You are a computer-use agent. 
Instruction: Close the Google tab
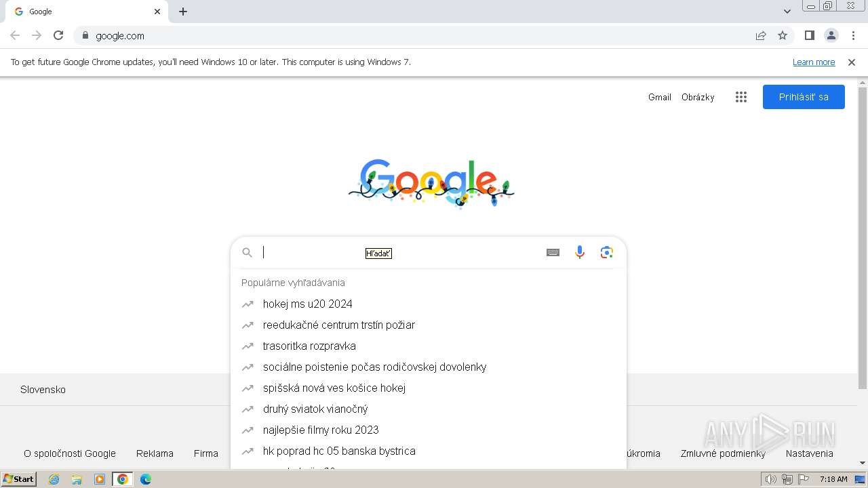pos(157,12)
